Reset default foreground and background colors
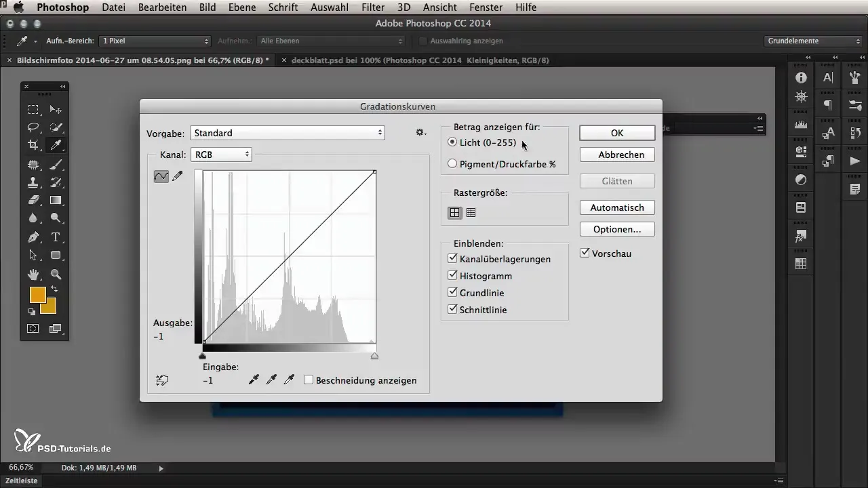The image size is (868, 488). point(31,312)
